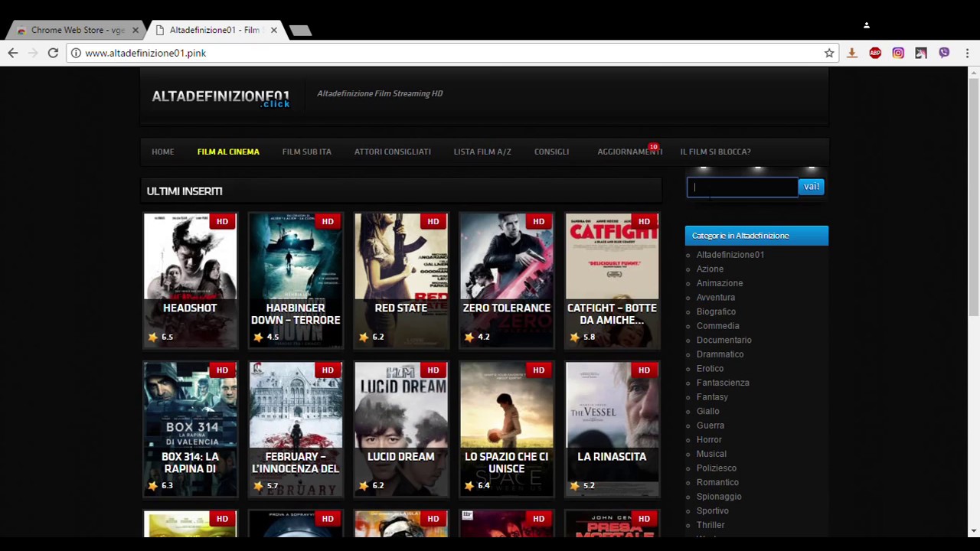Open Lo Spazio Che Ci Unisce poster
This screenshot has height=551, width=980.
coord(506,429)
